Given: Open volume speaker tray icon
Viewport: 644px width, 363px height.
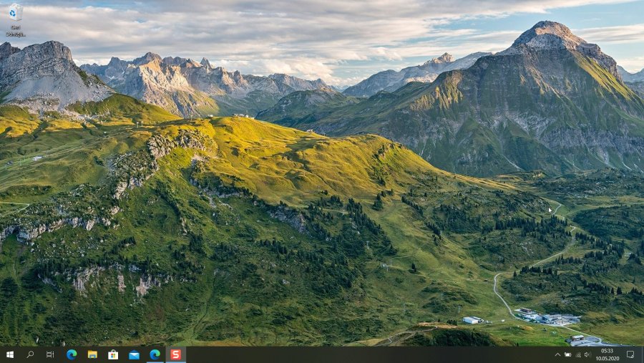Looking at the screenshot, I should [587, 355].
